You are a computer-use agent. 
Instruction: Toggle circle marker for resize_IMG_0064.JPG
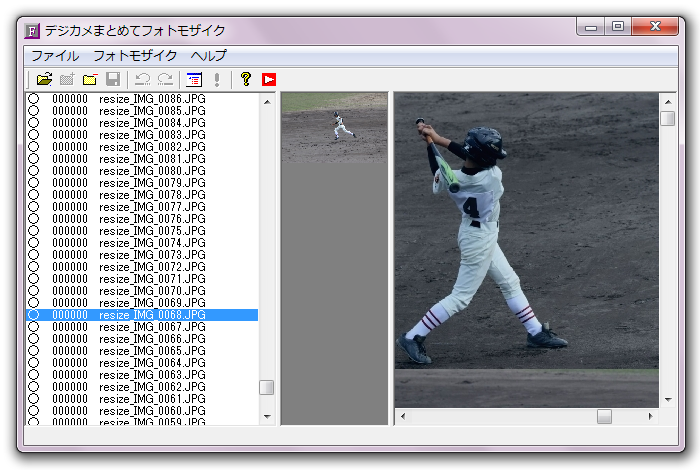(33, 363)
